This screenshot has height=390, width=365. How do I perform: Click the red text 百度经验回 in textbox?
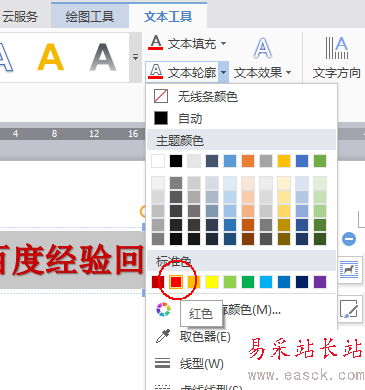71,260
